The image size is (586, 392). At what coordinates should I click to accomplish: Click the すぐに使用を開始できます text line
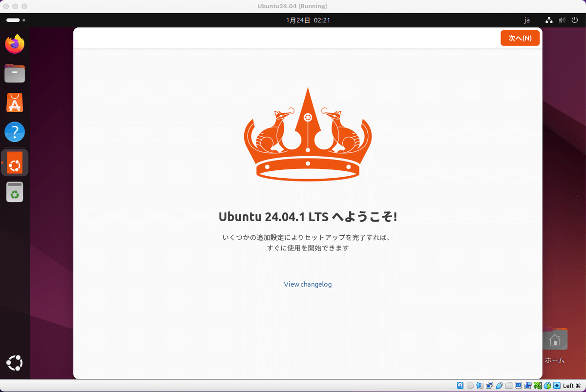point(308,248)
